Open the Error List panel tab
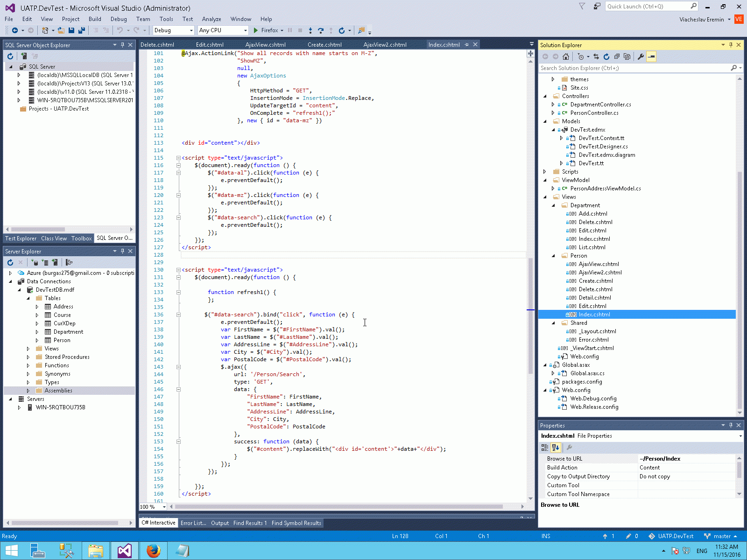The image size is (747, 560). [x=193, y=523]
